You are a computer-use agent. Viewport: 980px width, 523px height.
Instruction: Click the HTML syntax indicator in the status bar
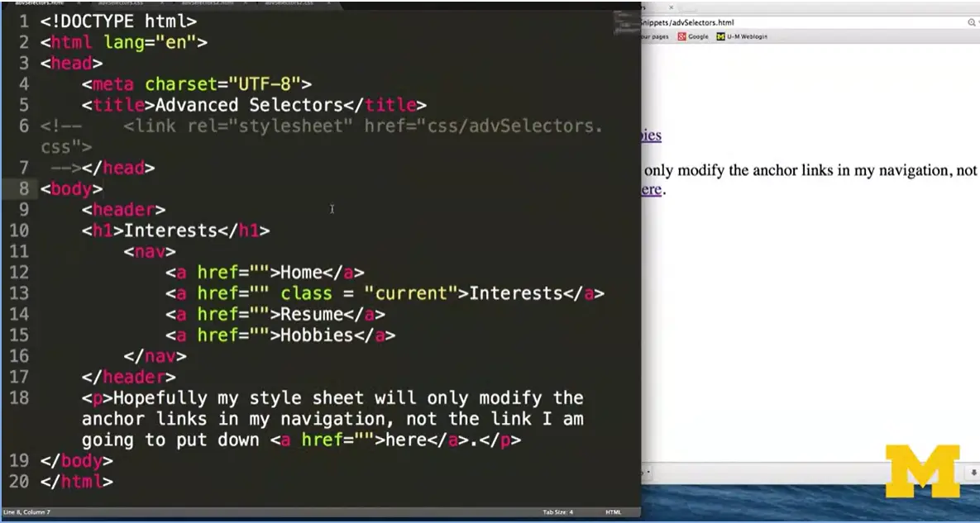[613, 512]
